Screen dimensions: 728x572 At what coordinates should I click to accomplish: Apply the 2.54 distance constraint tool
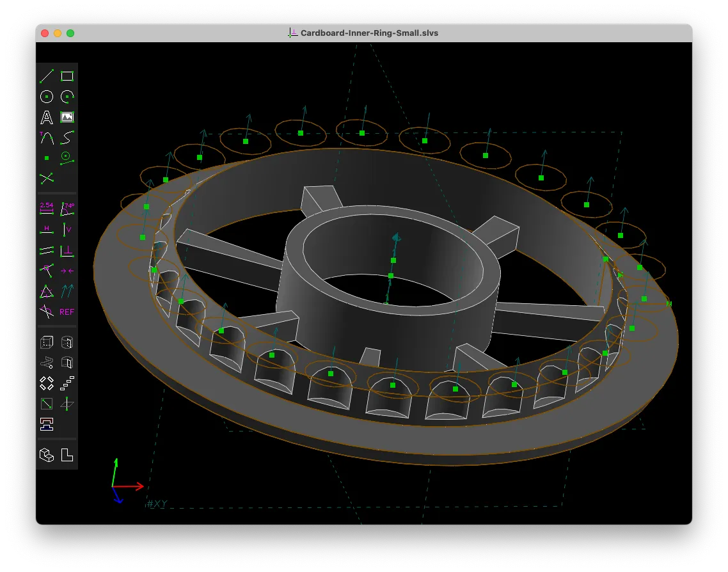47,209
